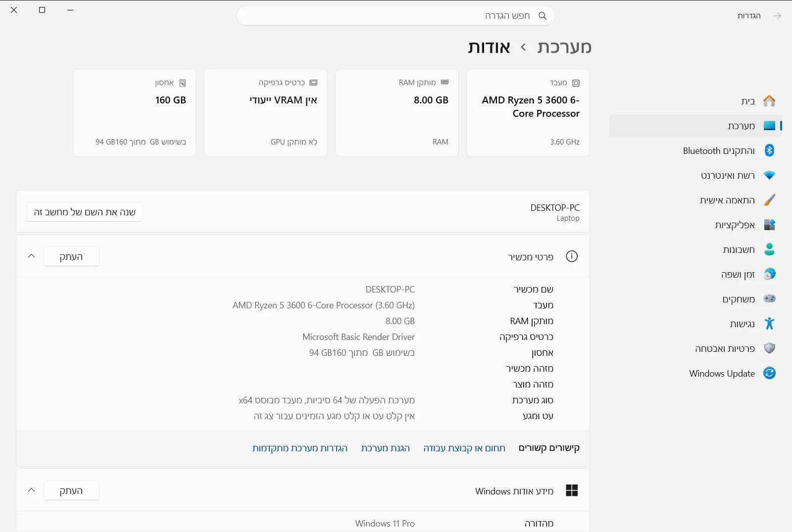Click the מערכת breadcrumb in the title

pyautogui.click(x=564, y=47)
